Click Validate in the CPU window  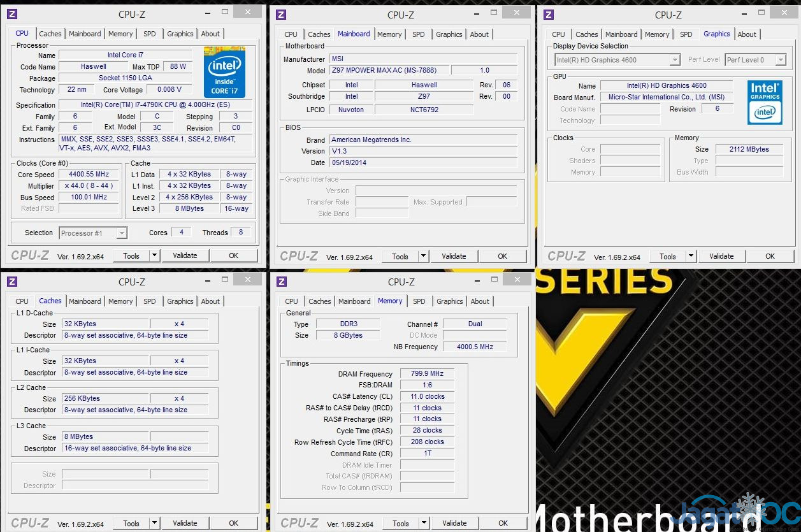tap(185, 255)
